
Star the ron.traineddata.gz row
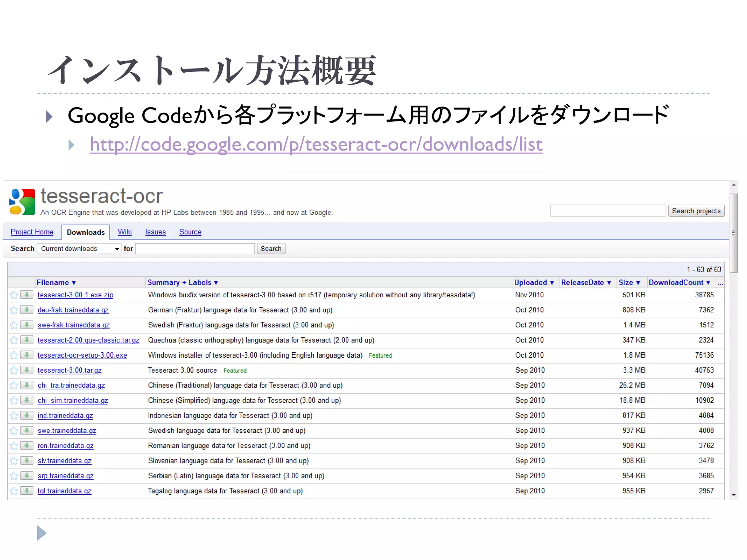pyautogui.click(x=14, y=446)
